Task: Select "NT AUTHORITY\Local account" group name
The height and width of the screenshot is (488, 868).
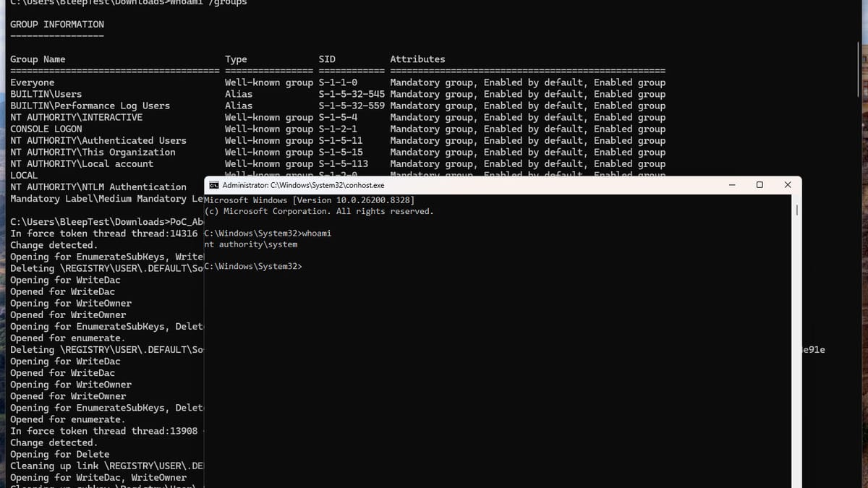Action: 82,163
